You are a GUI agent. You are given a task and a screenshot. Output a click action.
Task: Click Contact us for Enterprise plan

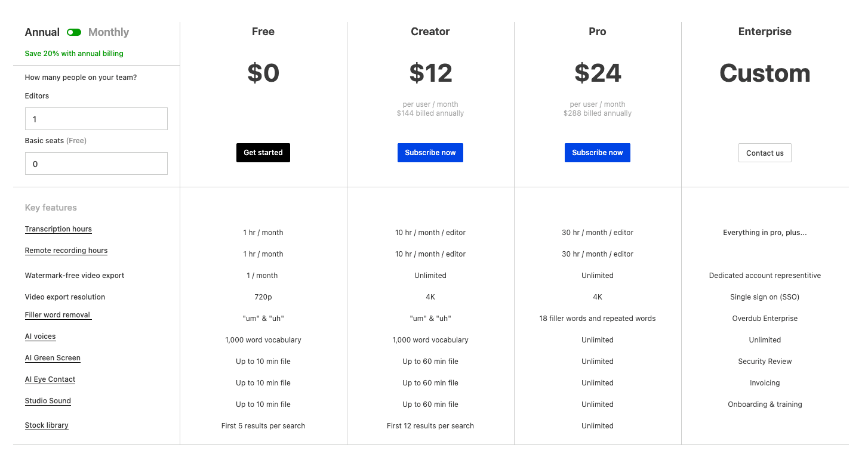tap(765, 153)
